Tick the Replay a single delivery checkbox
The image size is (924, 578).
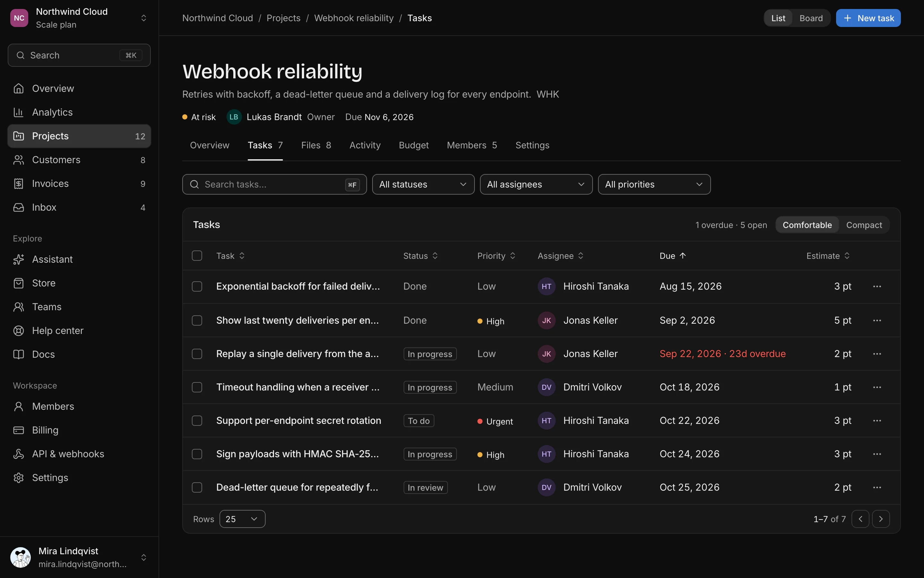coord(197,354)
